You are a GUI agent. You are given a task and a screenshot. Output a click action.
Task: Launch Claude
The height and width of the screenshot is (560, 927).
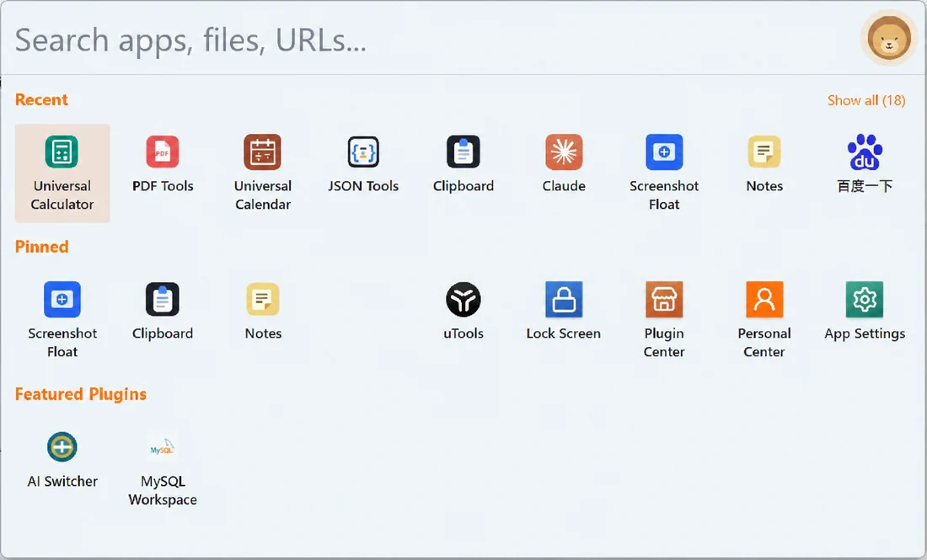[564, 164]
